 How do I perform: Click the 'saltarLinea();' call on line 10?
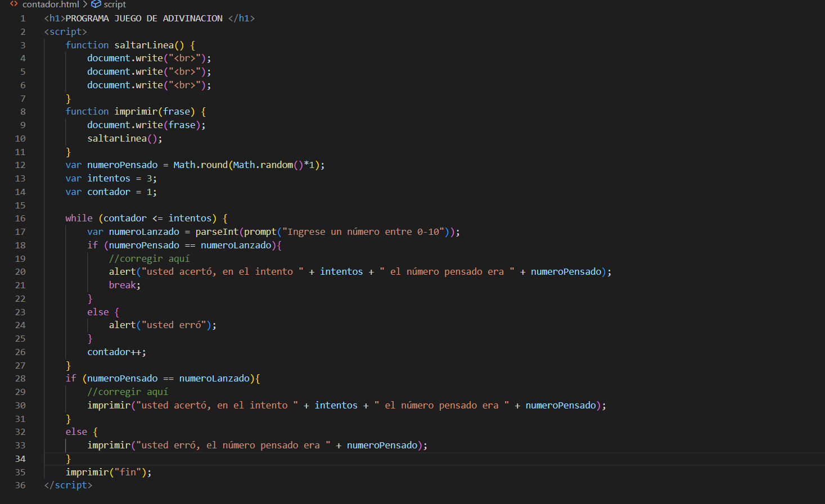point(125,139)
